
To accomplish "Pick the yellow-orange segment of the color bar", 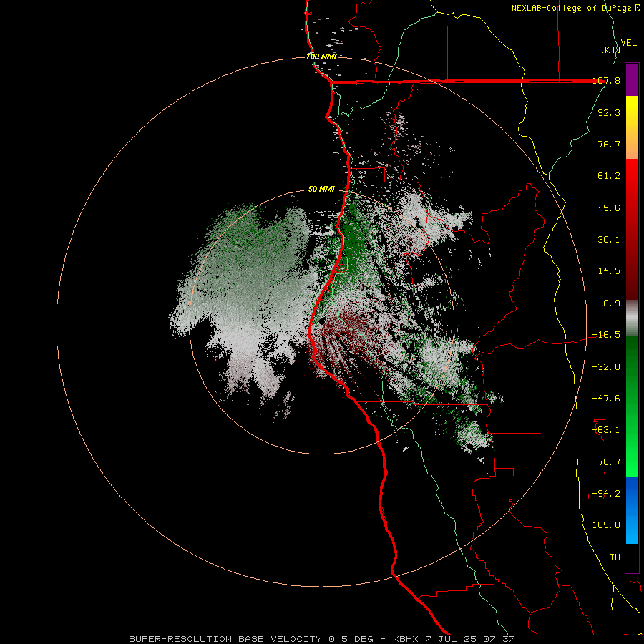I will (632, 127).
